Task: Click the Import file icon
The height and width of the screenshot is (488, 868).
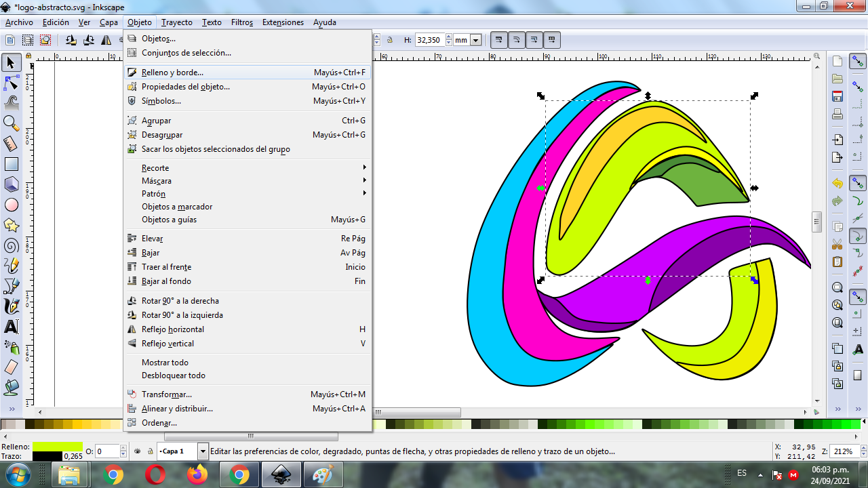Action: coord(837,140)
